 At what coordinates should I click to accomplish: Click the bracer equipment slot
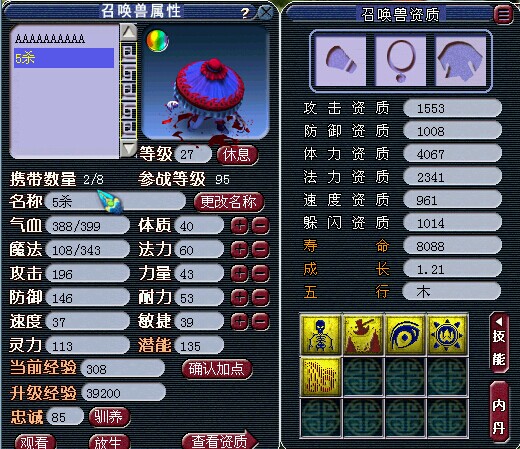click(x=340, y=61)
